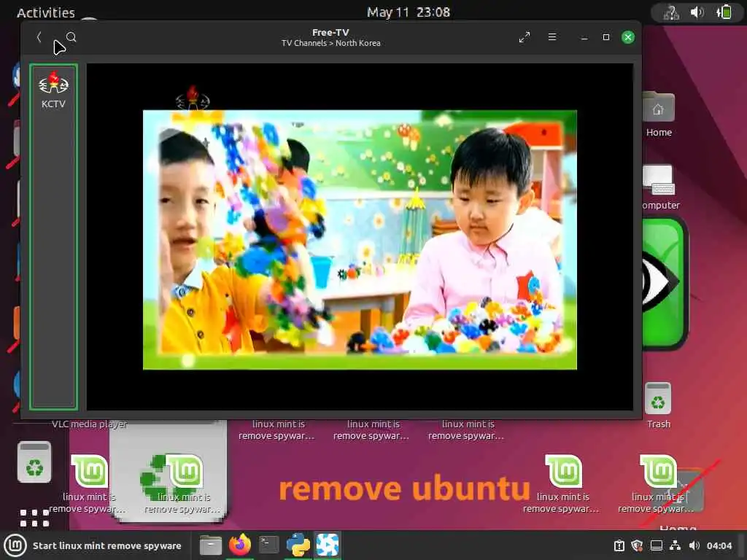Open volume tray icon in bottom panel
This screenshot has width=747, height=560.
(x=694, y=545)
